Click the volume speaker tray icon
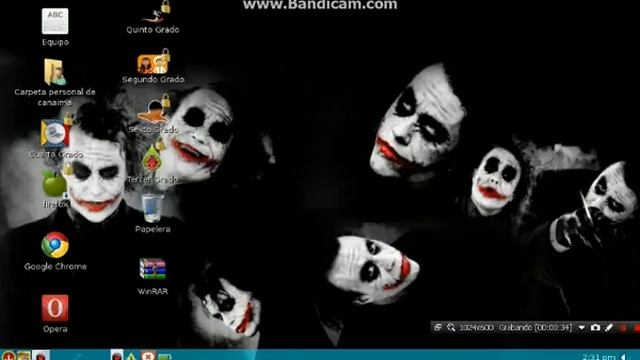640x360 pixels. 624,358
